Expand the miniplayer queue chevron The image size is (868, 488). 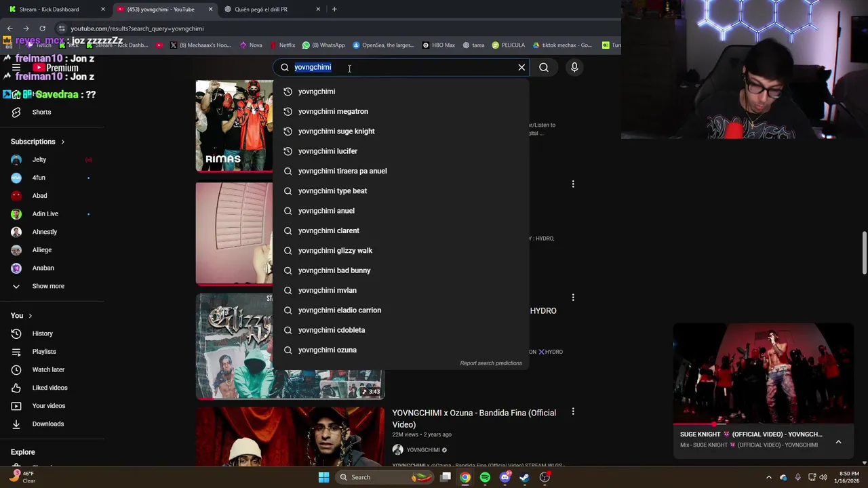(838, 442)
